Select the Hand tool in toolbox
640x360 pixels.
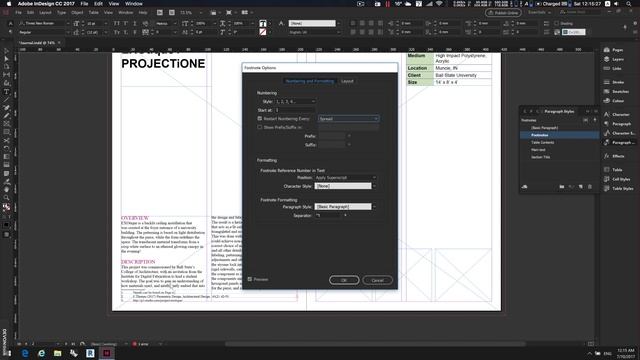[x=6, y=190]
